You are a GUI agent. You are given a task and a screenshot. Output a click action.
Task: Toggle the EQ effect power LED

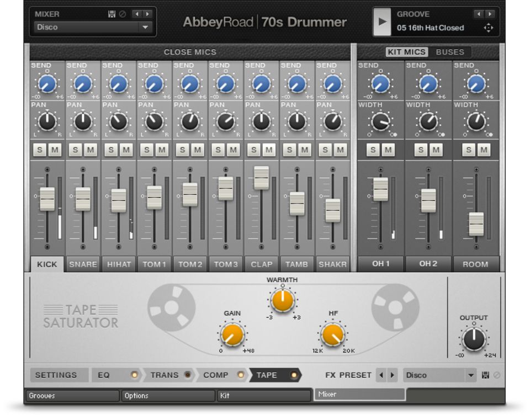(134, 375)
